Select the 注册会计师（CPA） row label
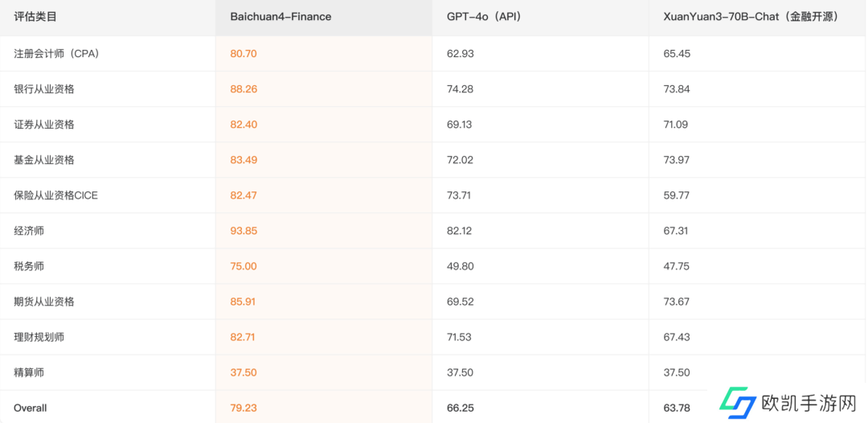The image size is (868, 423). coord(56,54)
